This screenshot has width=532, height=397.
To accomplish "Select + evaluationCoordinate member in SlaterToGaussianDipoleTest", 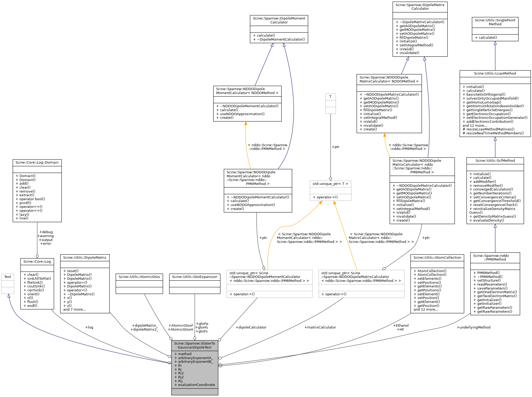I will (195, 385).
